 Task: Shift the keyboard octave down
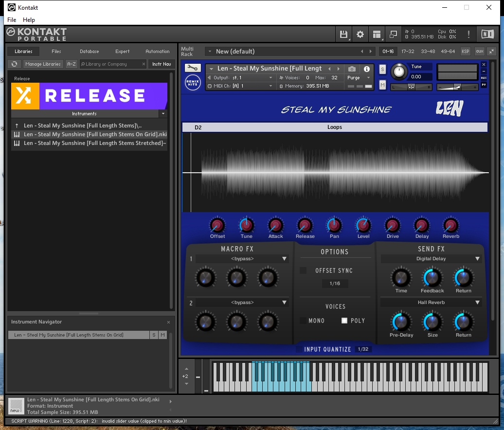point(186,384)
